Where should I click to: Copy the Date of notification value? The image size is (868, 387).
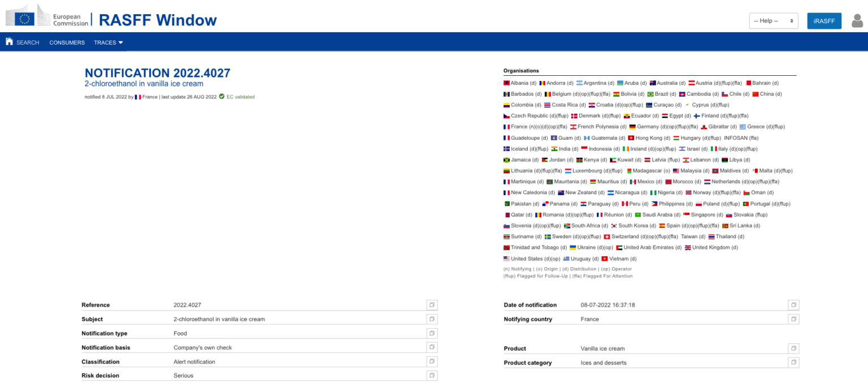(x=793, y=305)
